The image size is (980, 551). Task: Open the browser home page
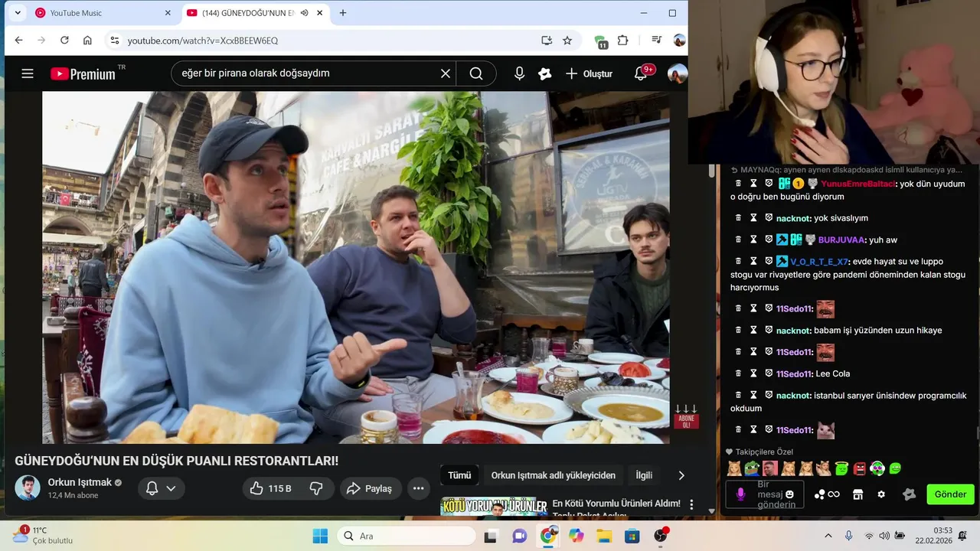[x=87, y=41]
